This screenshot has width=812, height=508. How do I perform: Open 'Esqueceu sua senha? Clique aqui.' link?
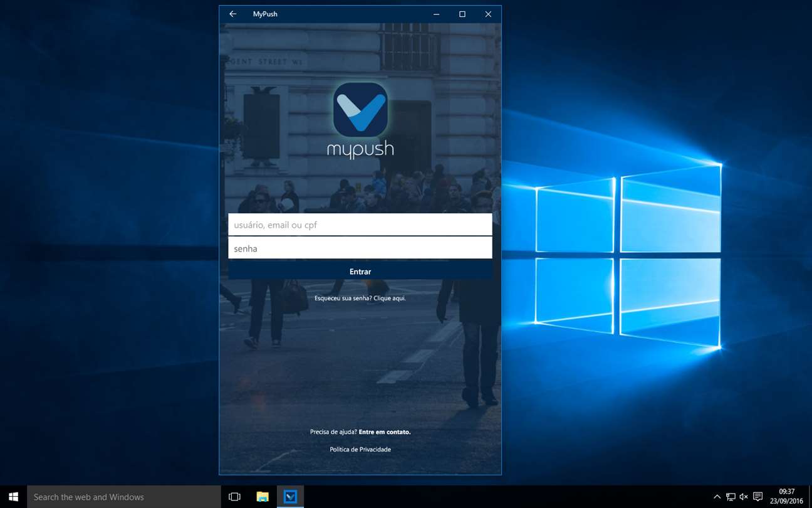tap(360, 299)
